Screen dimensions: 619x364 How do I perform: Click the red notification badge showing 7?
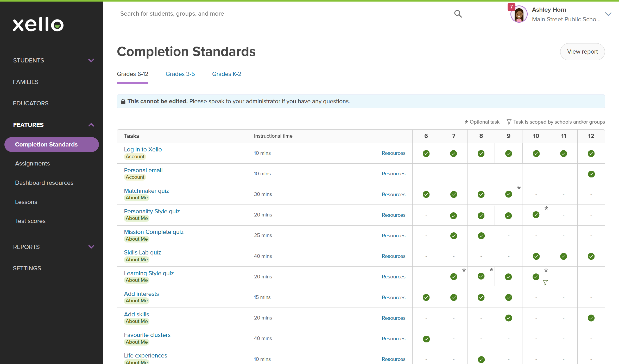pyautogui.click(x=511, y=7)
